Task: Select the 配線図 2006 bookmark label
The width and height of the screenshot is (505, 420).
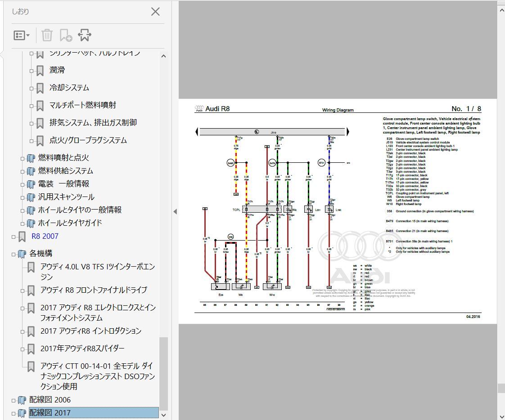Action: click(x=50, y=400)
